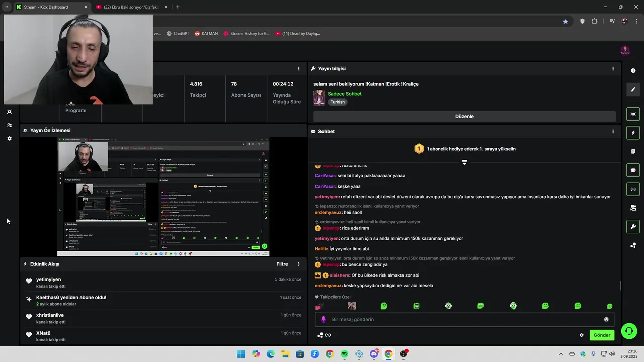Click Kaelthas6 yeniden abone oldu entry
This screenshot has height=362, width=644.
pos(71,298)
